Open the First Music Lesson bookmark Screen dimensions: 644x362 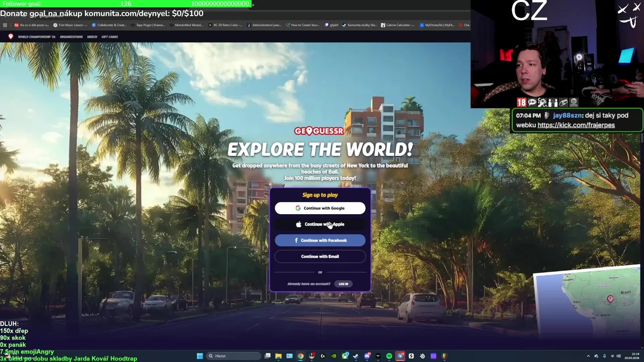(x=70, y=25)
